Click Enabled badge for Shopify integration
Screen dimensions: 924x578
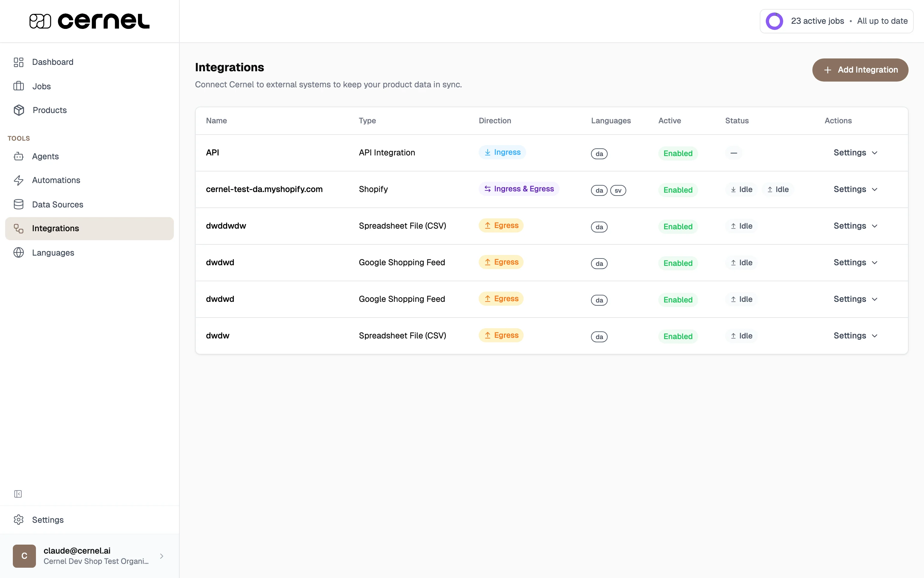678,190
